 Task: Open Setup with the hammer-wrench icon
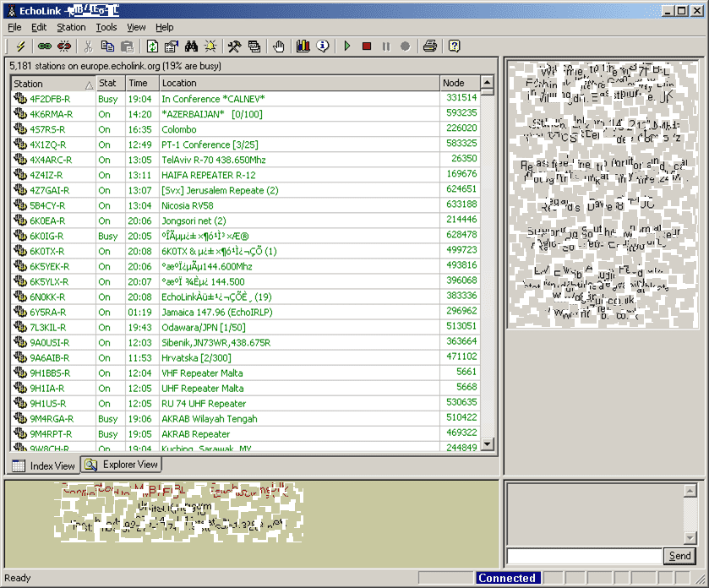[x=234, y=46]
